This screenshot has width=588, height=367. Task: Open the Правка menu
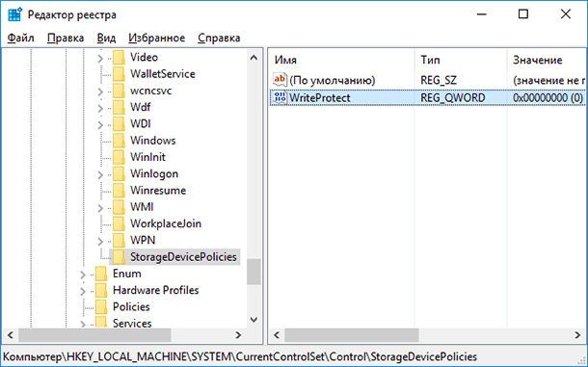(66, 38)
